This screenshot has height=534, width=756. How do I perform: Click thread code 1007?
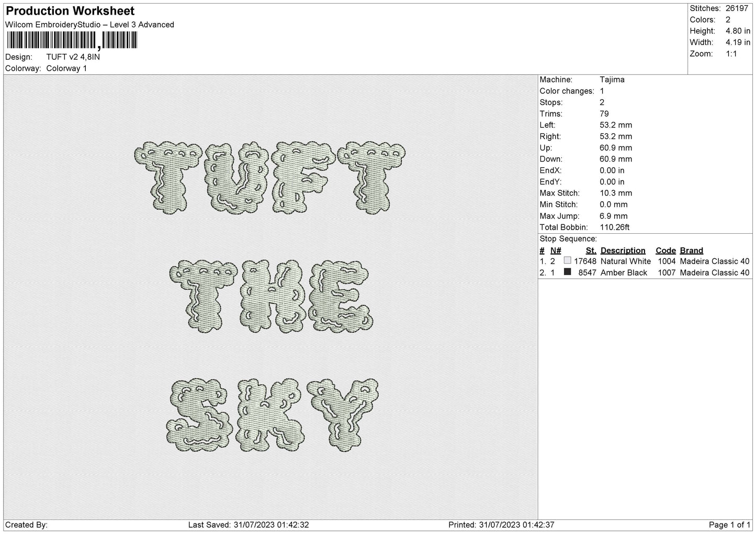point(667,272)
